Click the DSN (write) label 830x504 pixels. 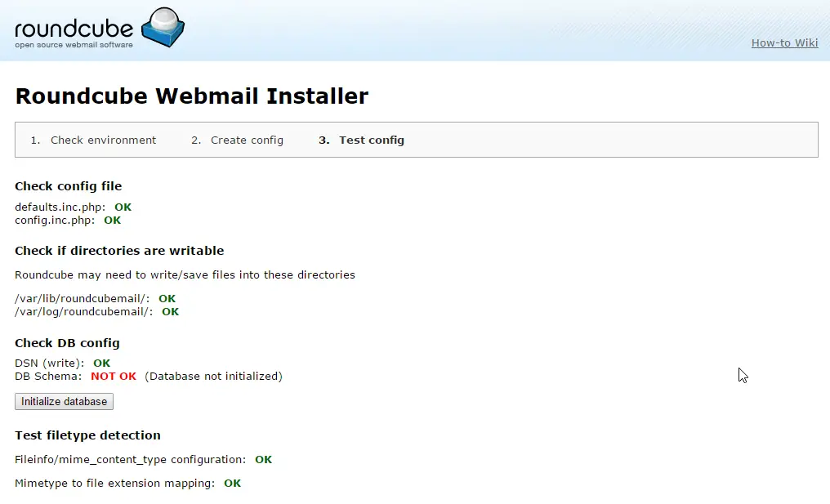[x=49, y=364]
